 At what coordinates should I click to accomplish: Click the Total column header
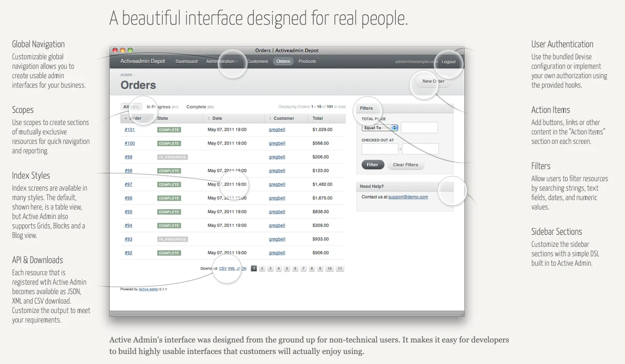click(326, 118)
